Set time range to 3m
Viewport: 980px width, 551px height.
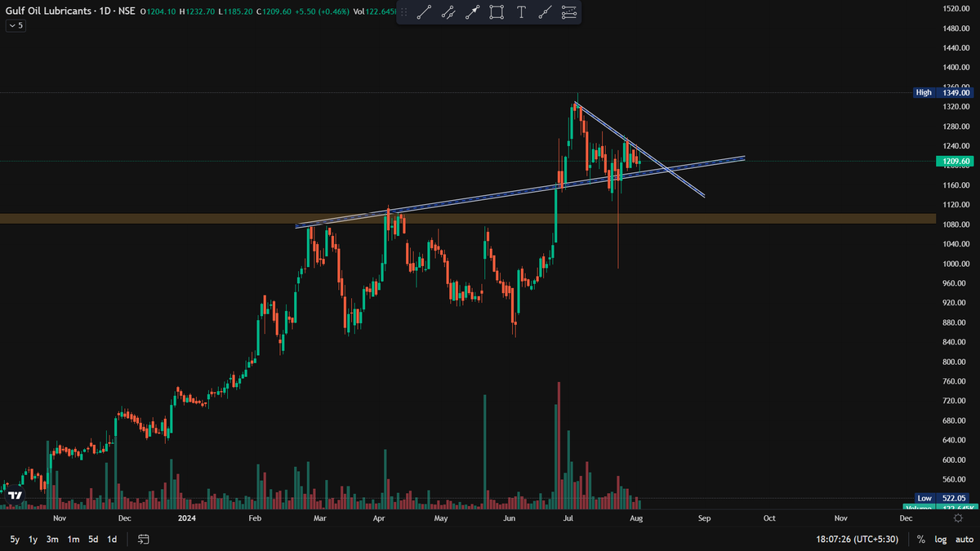[x=52, y=540]
